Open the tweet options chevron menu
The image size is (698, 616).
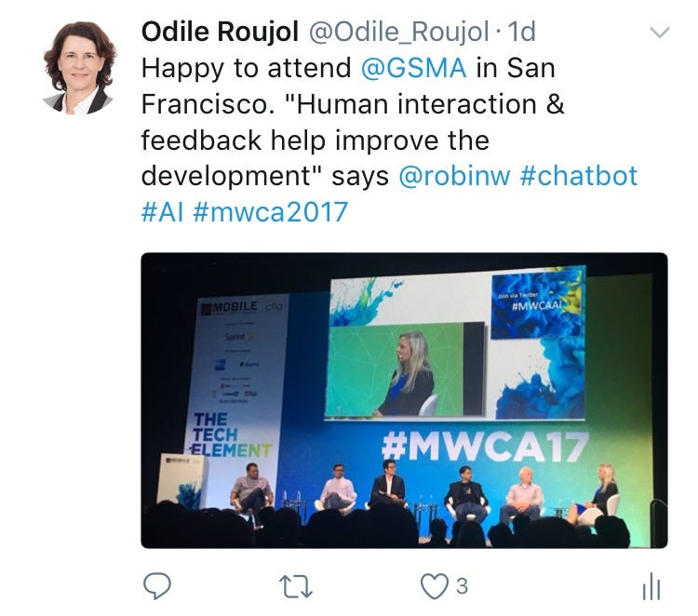[659, 33]
